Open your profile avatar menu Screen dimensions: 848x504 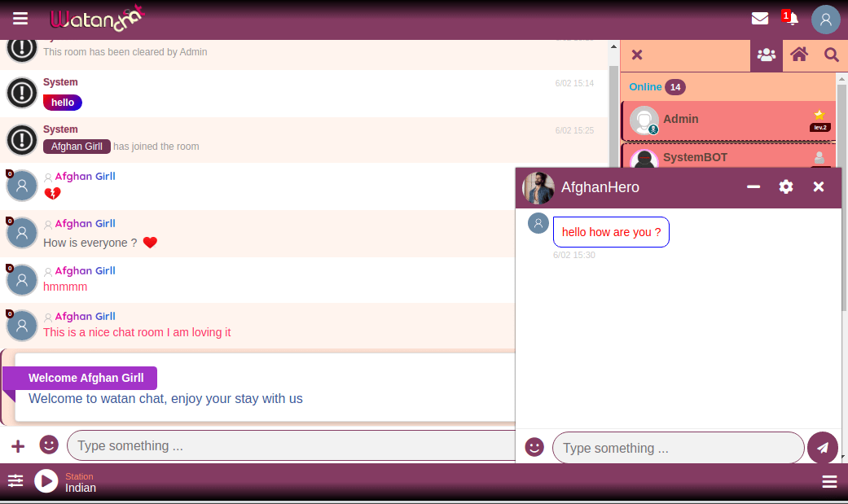pos(825,20)
